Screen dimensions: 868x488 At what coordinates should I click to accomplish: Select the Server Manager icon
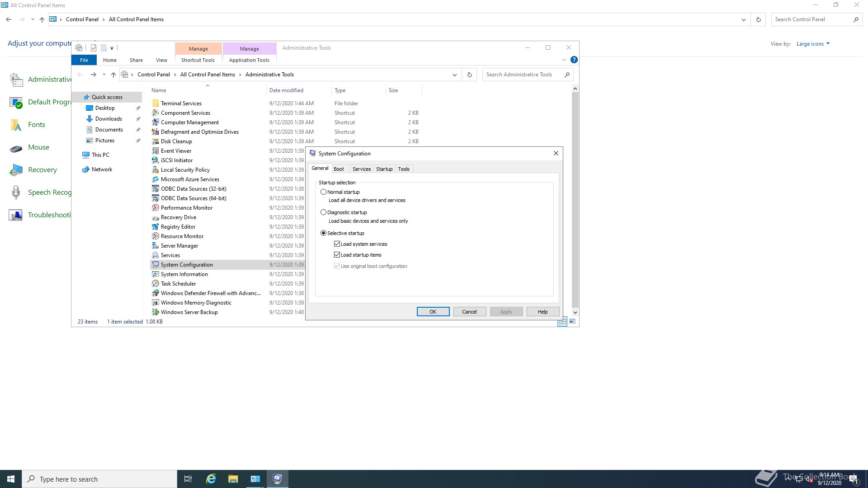click(156, 246)
